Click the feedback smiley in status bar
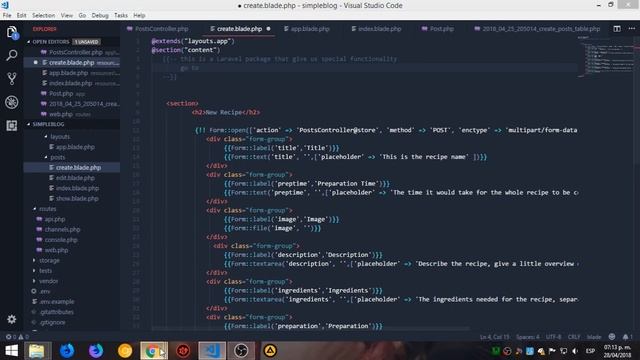This screenshot has height=360, width=640. click(x=611, y=337)
